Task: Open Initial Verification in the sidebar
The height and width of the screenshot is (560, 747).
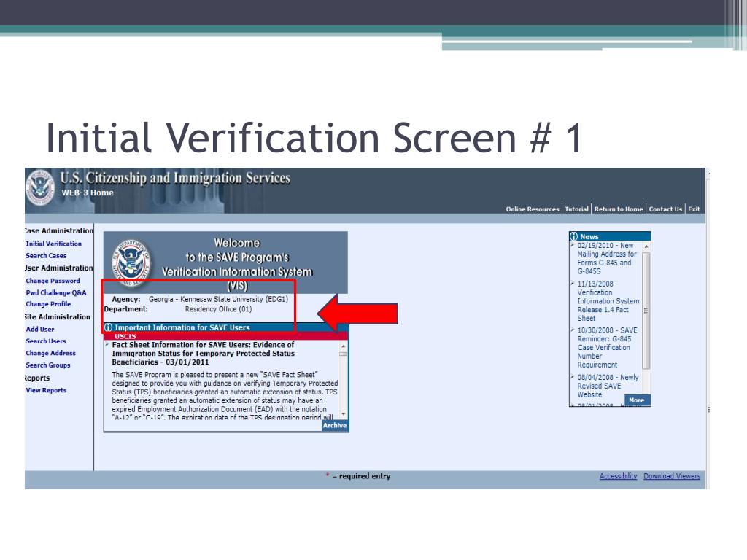Action: click(x=54, y=244)
